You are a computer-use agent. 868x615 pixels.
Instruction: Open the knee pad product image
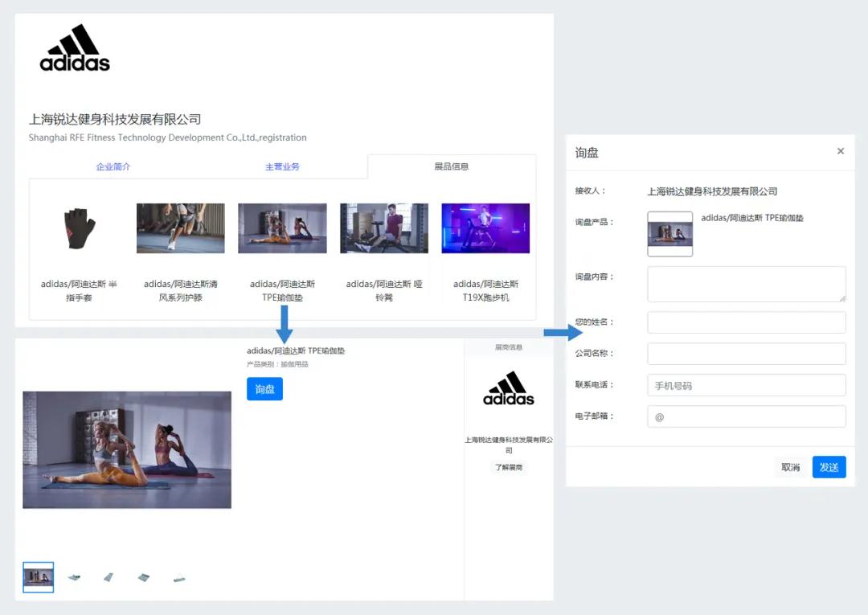181,228
